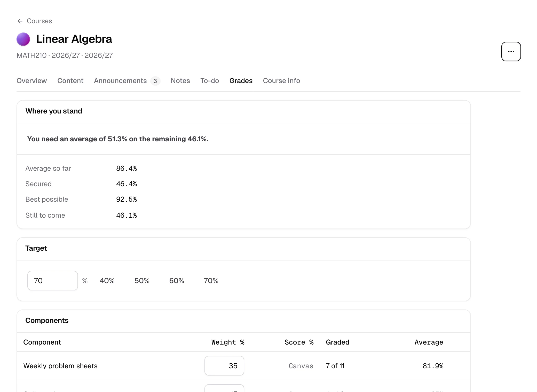Choose the 70% target preset
537x392 pixels.
pyautogui.click(x=211, y=281)
